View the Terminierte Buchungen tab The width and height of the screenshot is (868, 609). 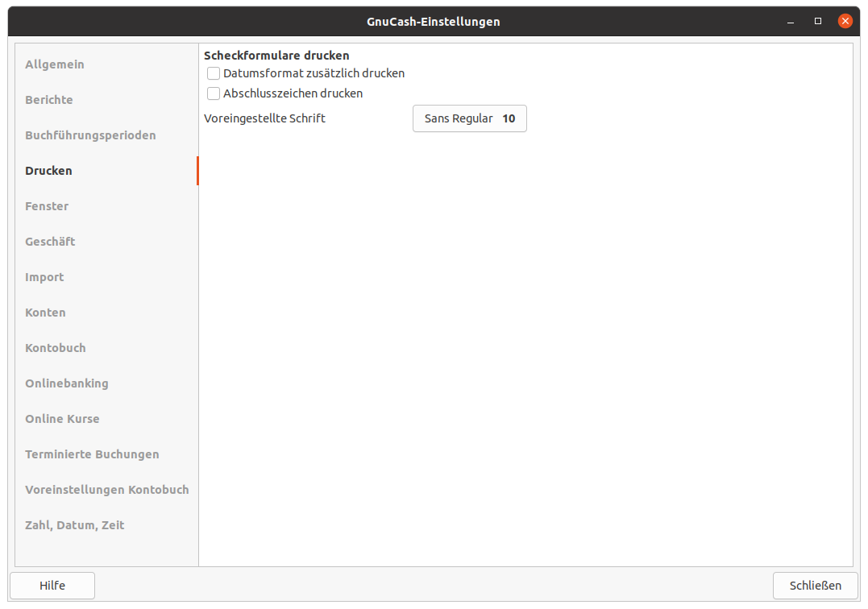coord(92,454)
